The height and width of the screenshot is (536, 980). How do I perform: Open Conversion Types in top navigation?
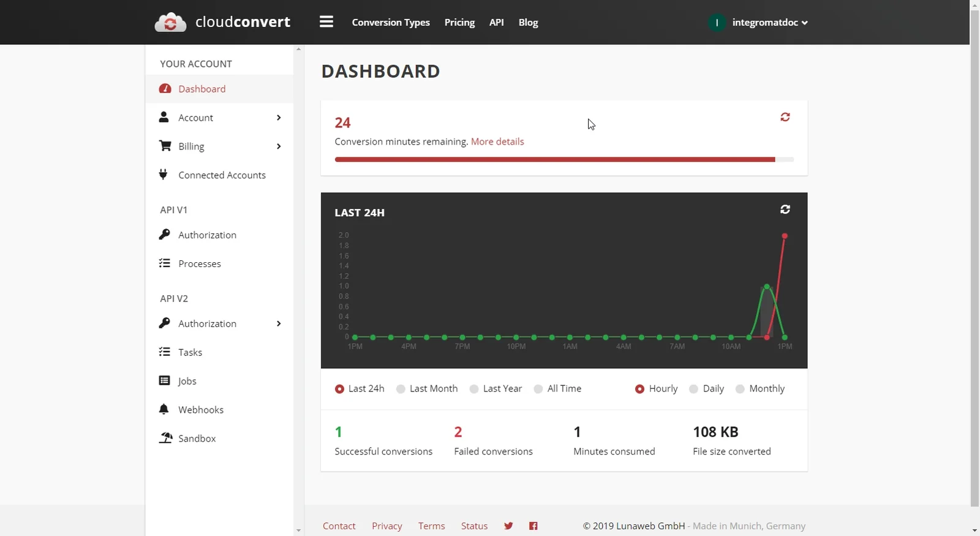[x=391, y=23]
